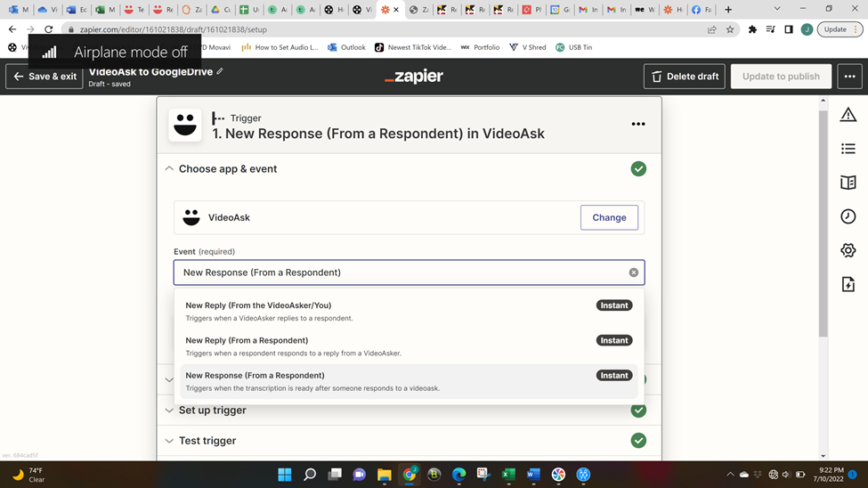868x488 pixels.
Task: Reload the browser page
Action: coord(49,29)
